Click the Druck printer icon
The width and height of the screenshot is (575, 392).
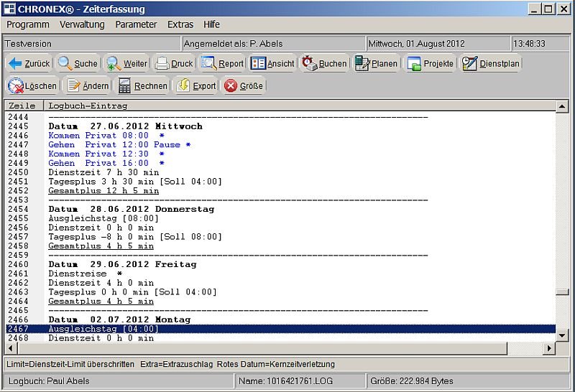[162, 64]
